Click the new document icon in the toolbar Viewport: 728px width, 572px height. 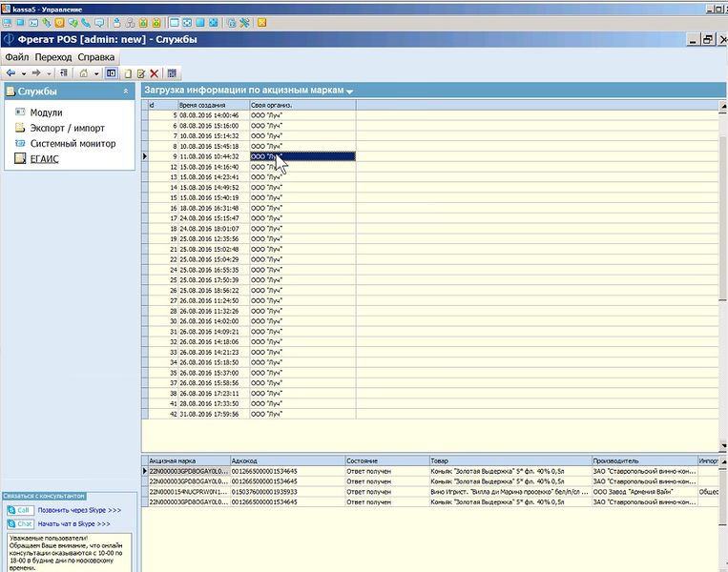(x=128, y=73)
